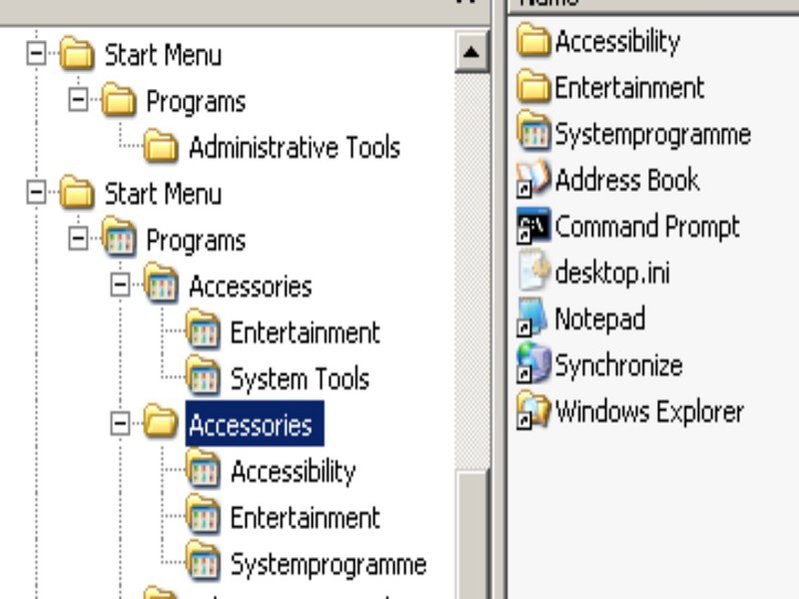
Task: Click the Administrative Tools folder icon in tree
Action: pos(161,146)
